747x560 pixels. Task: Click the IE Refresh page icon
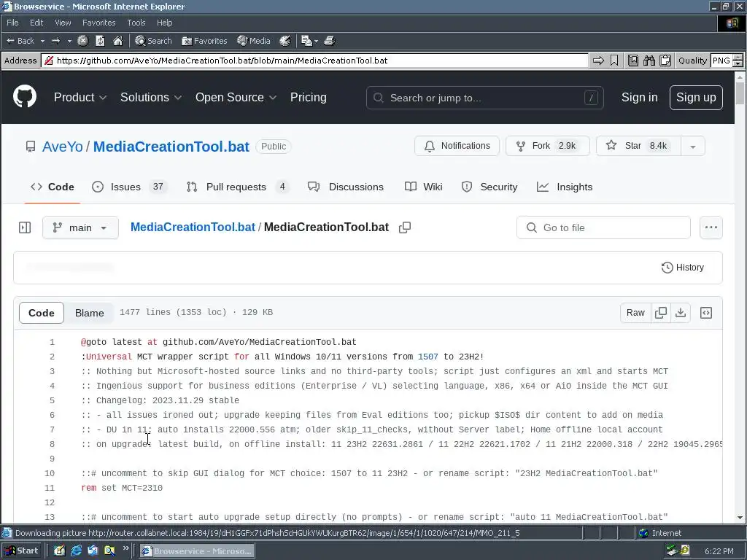[100, 41]
